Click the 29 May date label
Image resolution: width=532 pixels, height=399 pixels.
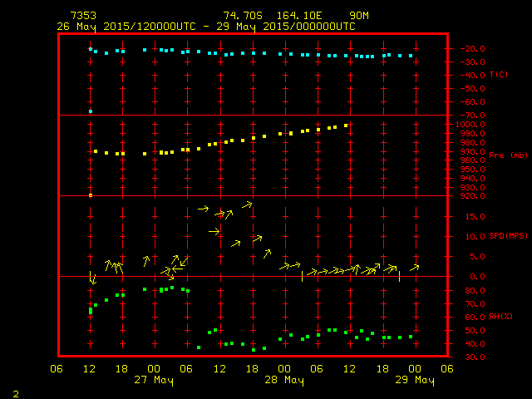415,380
